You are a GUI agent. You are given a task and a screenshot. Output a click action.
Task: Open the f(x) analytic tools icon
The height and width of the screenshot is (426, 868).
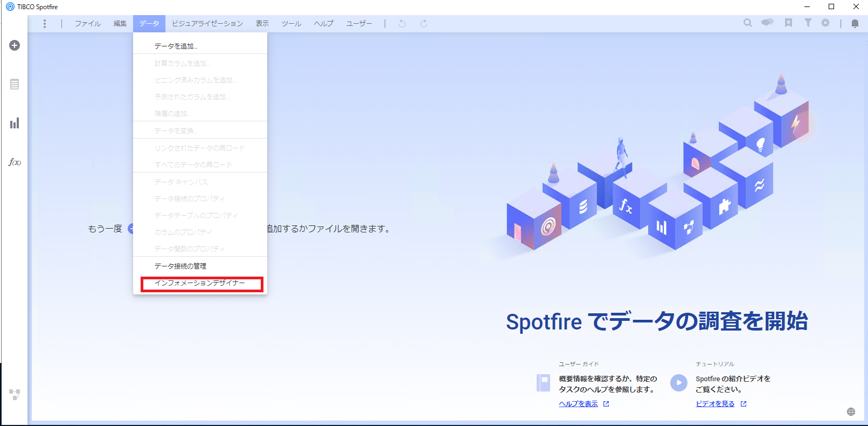click(15, 162)
